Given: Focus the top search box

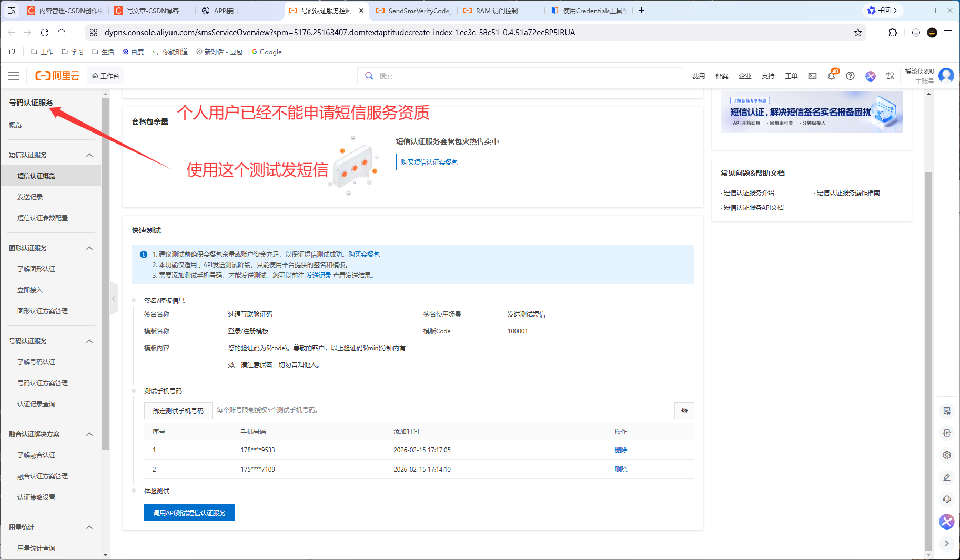Looking at the screenshot, I should pos(520,76).
